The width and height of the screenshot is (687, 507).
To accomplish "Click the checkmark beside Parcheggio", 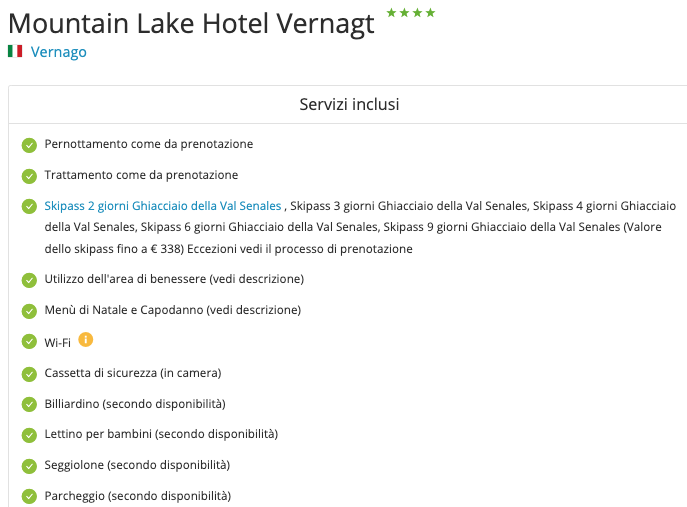I will point(29,496).
